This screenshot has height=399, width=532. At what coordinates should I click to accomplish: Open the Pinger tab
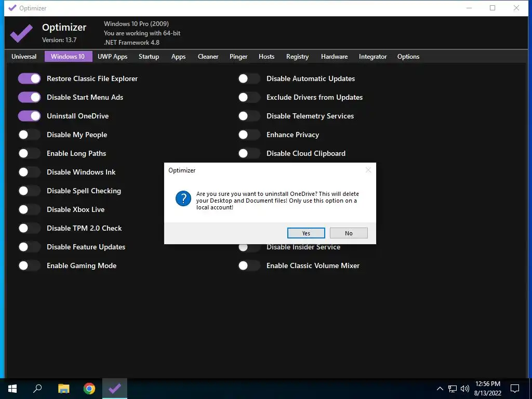coord(238,57)
